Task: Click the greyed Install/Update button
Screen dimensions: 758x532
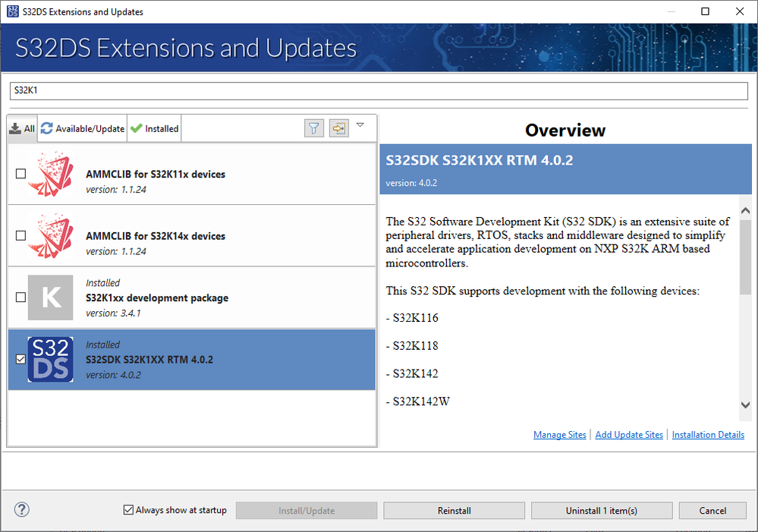Action: [x=307, y=510]
